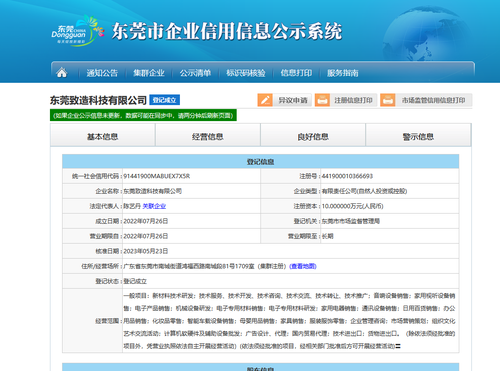
Task: Open the 集群企业 menu
Action: pyautogui.click(x=149, y=73)
